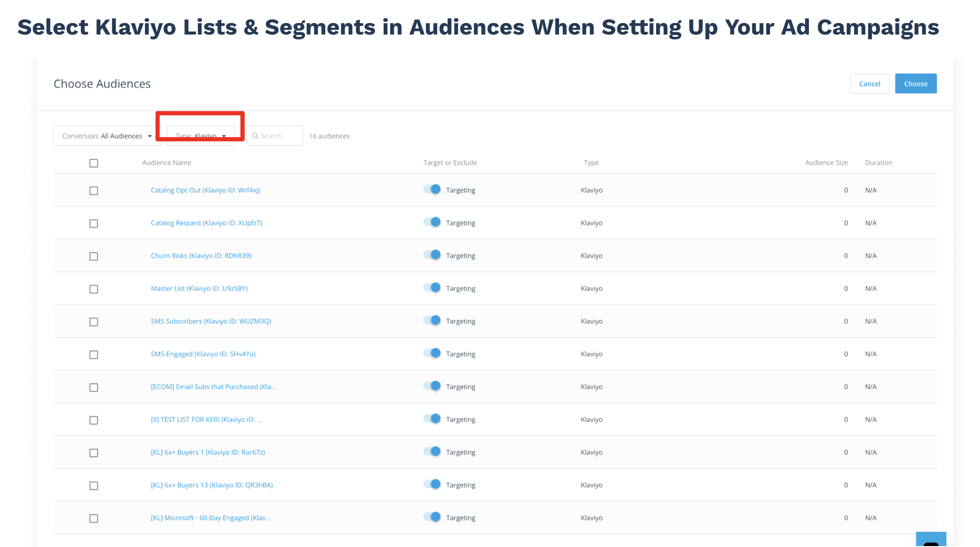Toggle Targeting for Master List
980x547 pixels.
pos(432,287)
